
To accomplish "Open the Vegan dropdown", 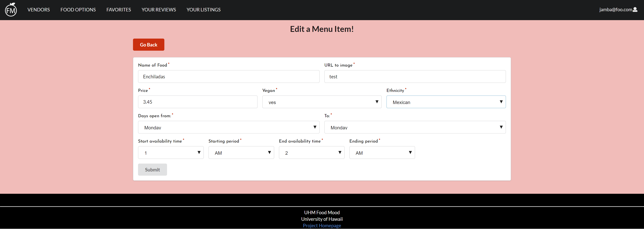I will click(x=322, y=102).
